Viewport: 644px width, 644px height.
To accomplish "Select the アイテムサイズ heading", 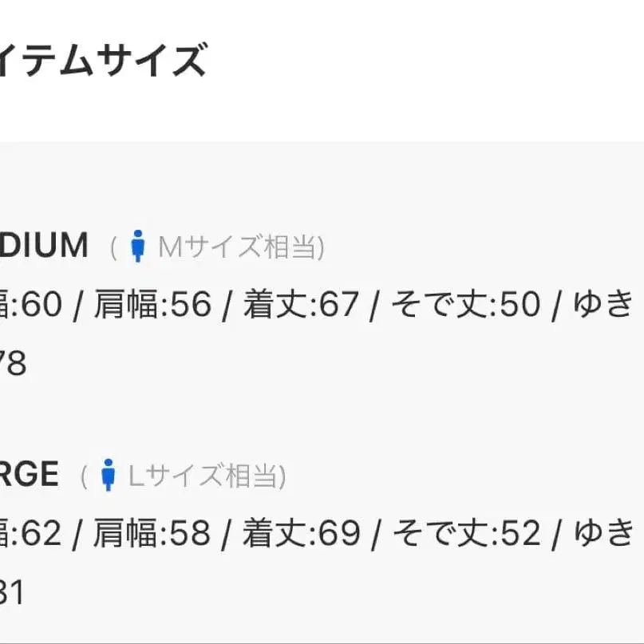I will 103,61.
